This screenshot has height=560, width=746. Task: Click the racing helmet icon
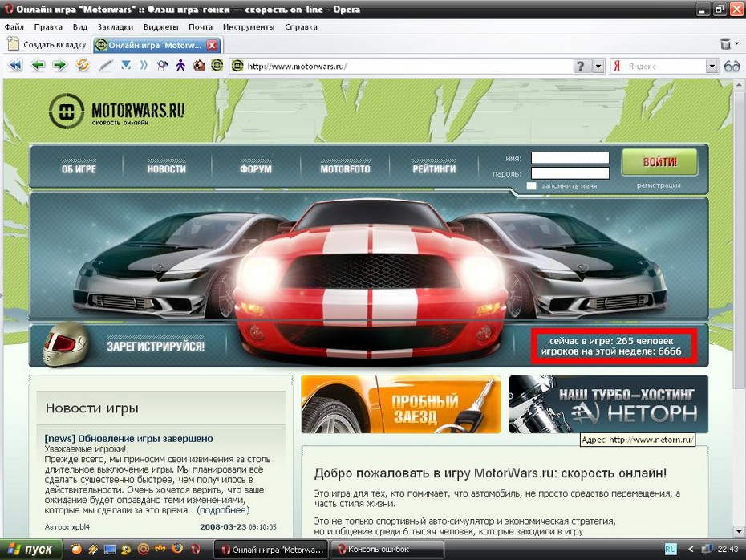click(66, 343)
